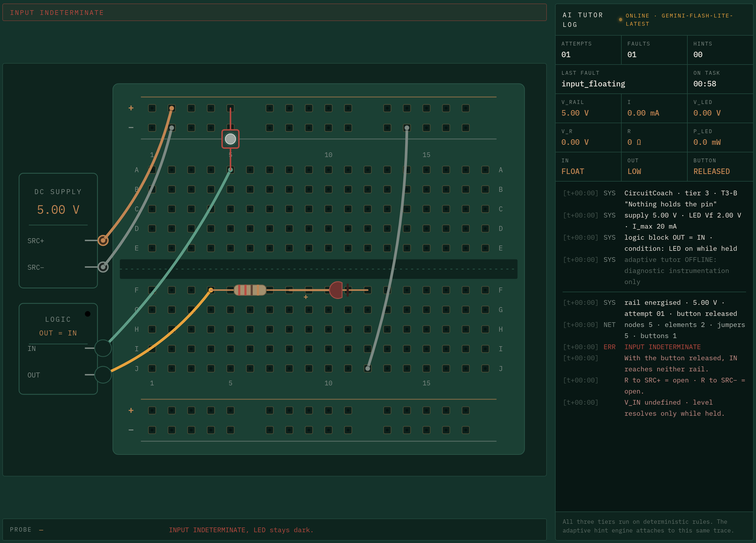The image size is (756, 543).
Task: Click the INPUT INDETERMINATE banner at top
Action: (275, 13)
